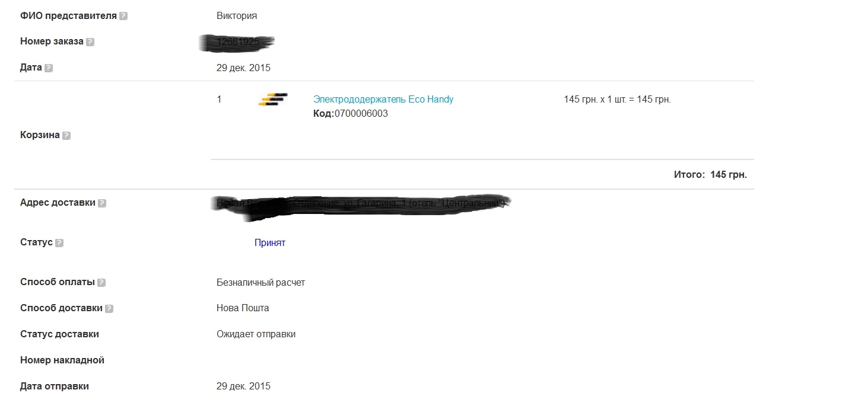
Task: Select the product code 0700006003 text
Action: coord(361,113)
